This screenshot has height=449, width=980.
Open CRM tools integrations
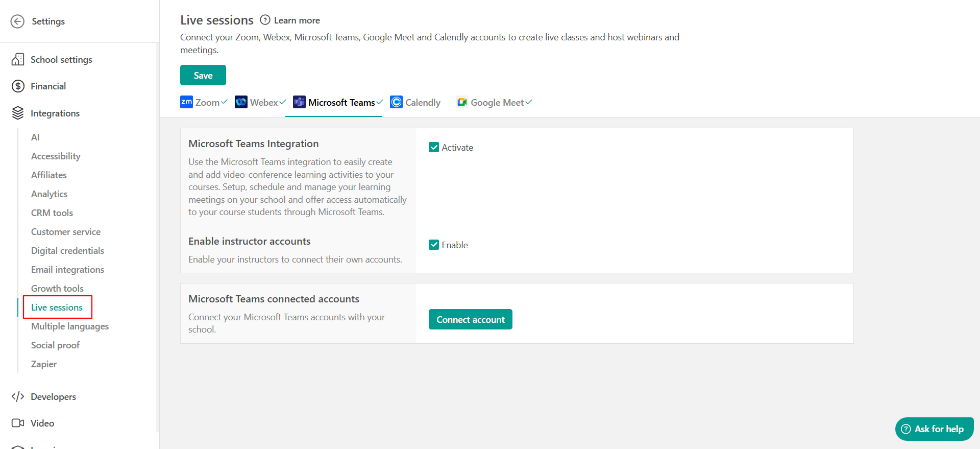[x=52, y=213]
